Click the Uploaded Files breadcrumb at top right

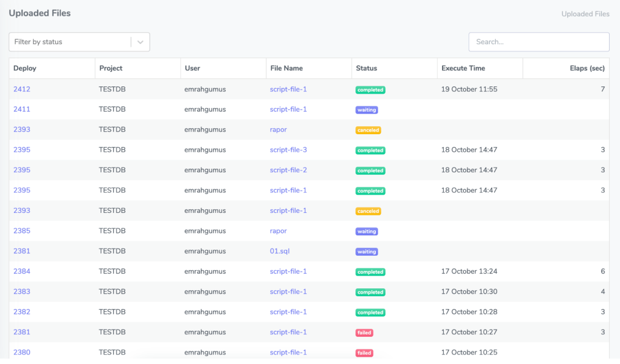tap(585, 14)
